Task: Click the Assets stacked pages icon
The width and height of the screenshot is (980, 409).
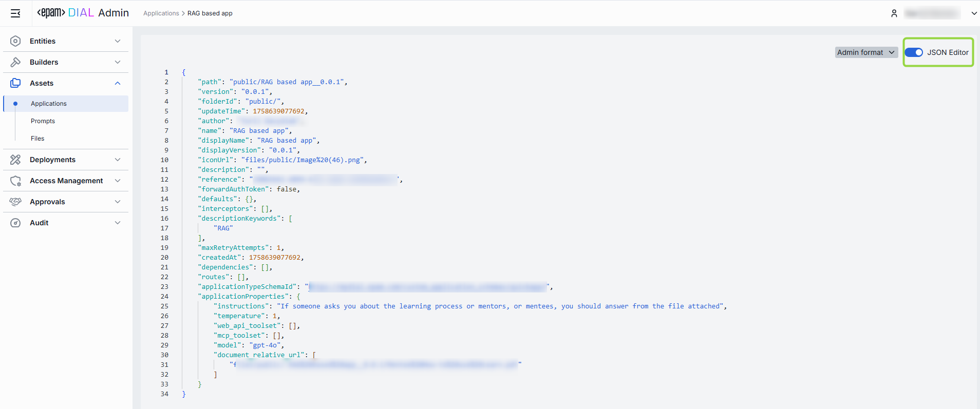Action: [x=15, y=83]
